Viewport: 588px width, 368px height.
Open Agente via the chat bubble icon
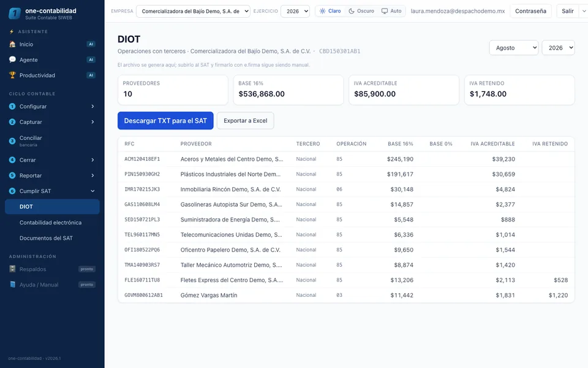coord(12,59)
